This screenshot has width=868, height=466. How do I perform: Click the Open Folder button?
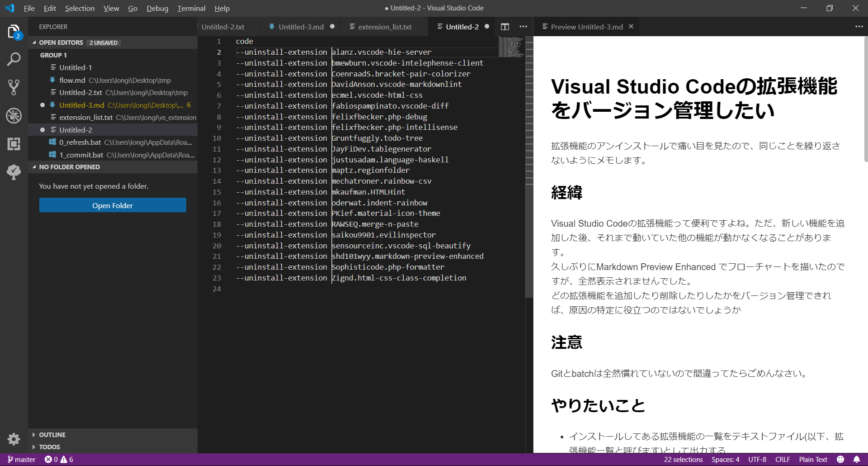pyautogui.click(x=113, y=205)
